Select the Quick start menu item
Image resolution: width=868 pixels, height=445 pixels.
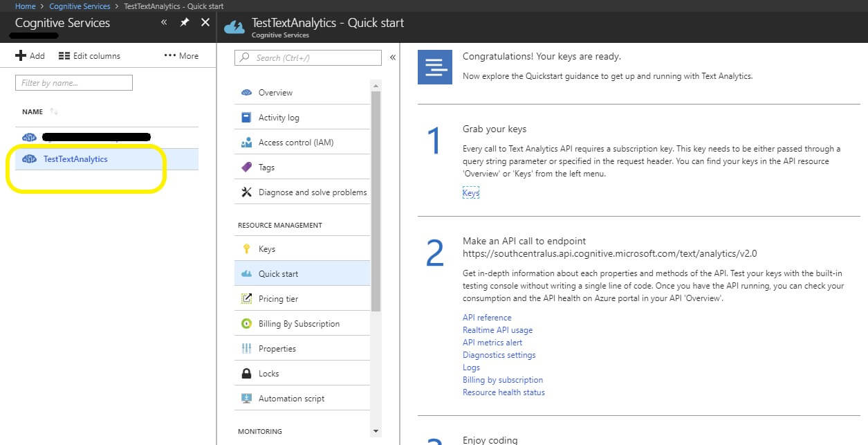coord(302,273)
